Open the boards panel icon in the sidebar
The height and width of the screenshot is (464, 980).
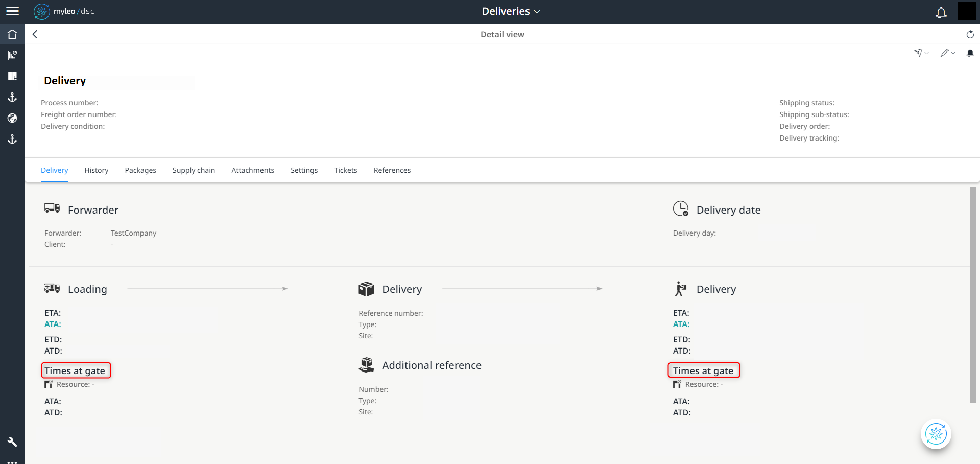pyautogui.click(x=12, y=76)
